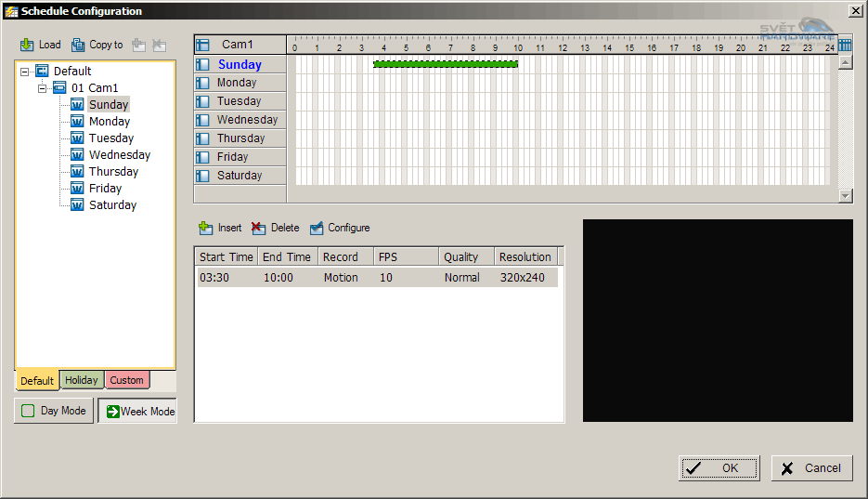Click the grid icon right of timeline ruler
868x499 pixels.
point(845,45)
